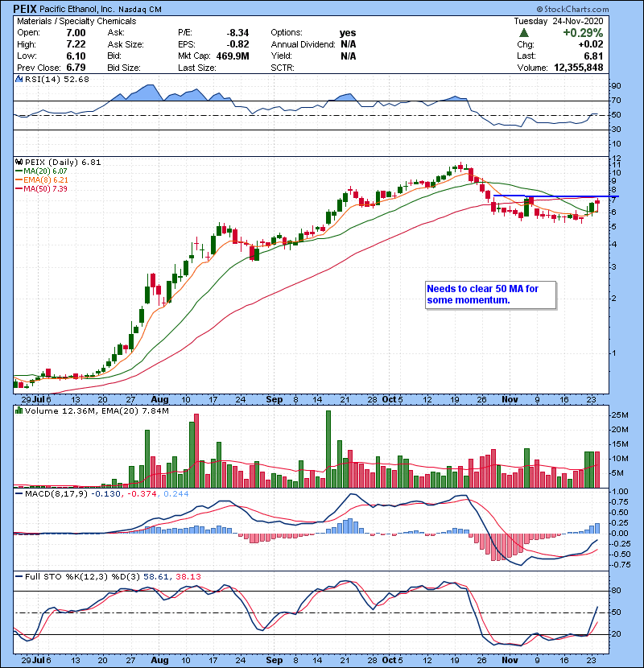Click the EMA(8) 6.21 legend entry
This screenshot has width=644, height=668.
click(41, 180)
